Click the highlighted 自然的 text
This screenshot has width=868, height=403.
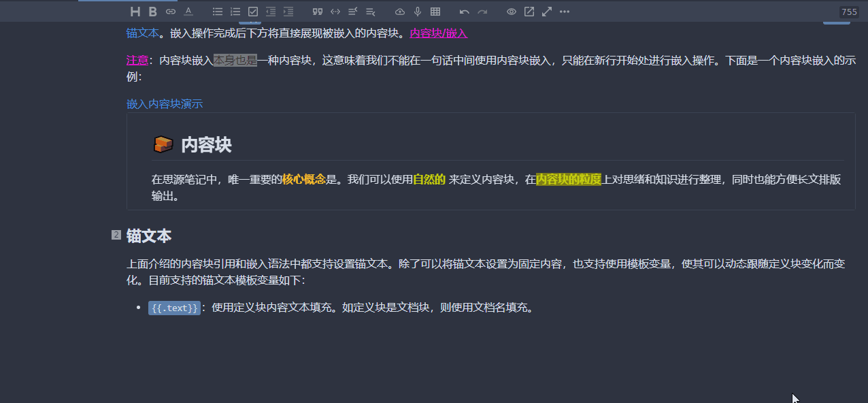(429, 180)
